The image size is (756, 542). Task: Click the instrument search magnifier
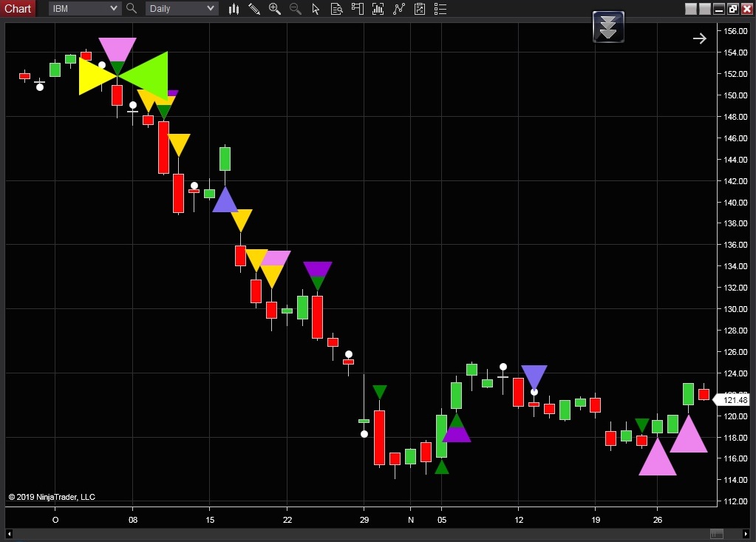coord(132,9)
